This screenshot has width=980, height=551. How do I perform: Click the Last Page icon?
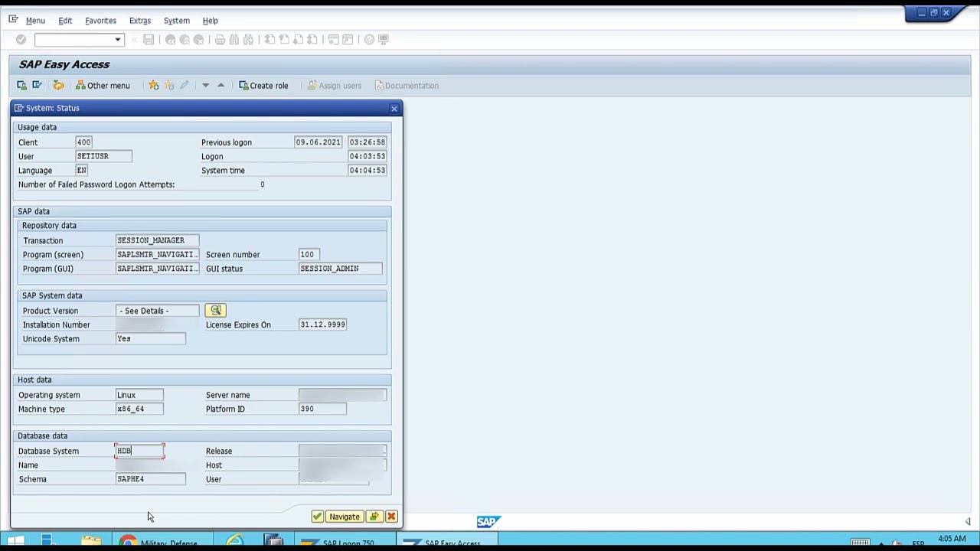click(x=312, y=39)
